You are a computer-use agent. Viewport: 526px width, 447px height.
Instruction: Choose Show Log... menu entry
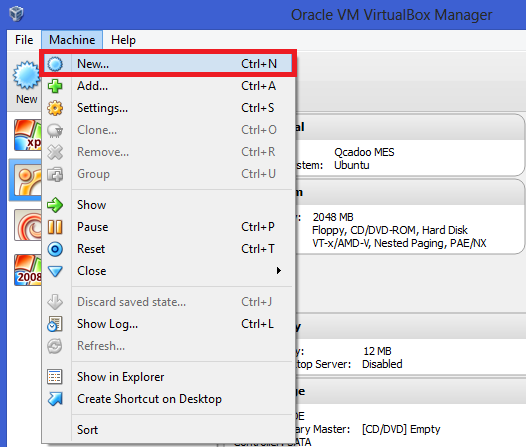tap(168, 324)
